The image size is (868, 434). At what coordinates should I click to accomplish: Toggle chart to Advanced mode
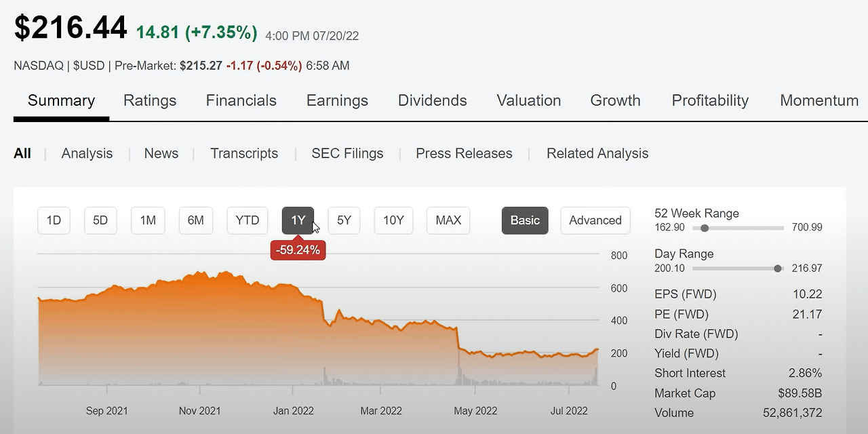coord(595,220)
